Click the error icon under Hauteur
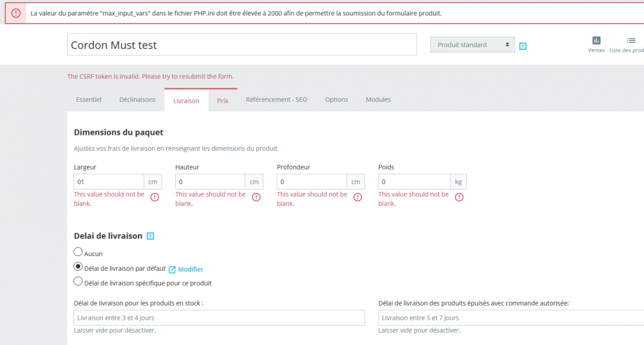This screenshot has width=644, height=345. tap(256, 197)
